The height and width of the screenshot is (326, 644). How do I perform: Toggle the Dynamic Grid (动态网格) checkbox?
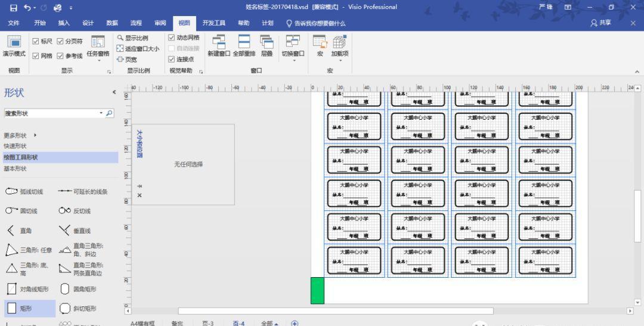[x=172, y=38]
